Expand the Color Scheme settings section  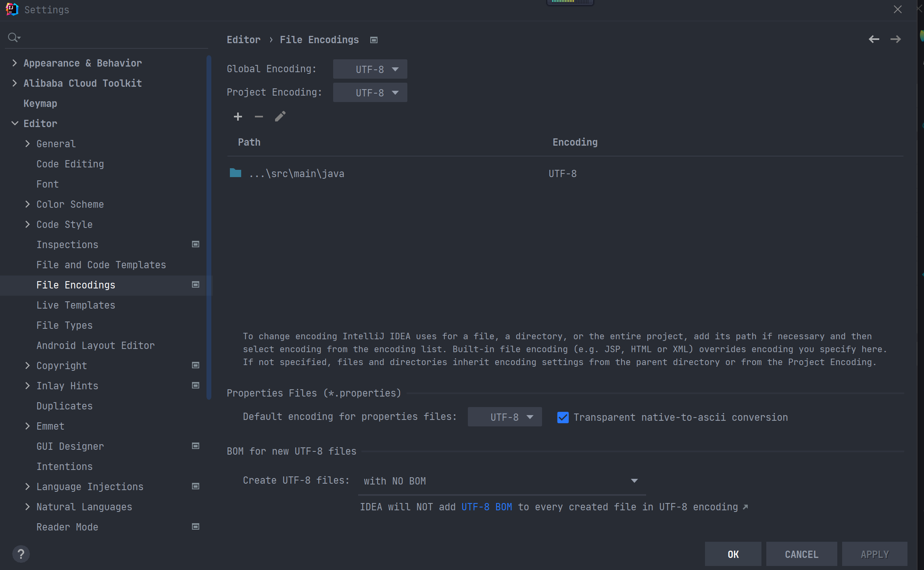(x=27, y=204)
